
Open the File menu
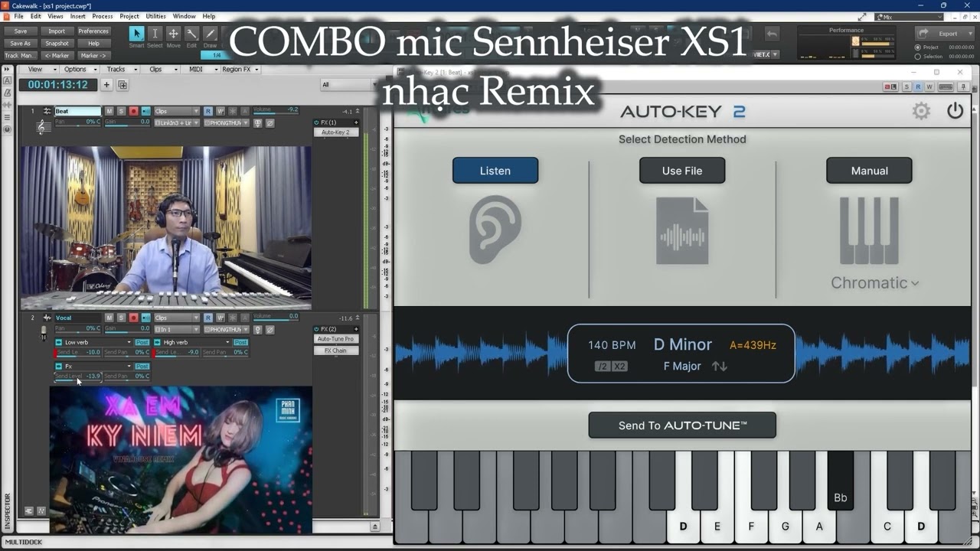(18, 16)
